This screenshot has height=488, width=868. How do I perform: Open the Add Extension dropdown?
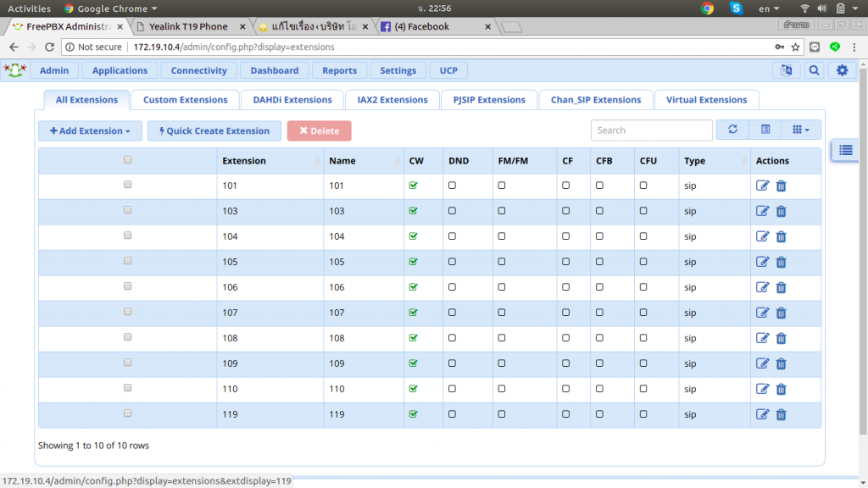click(90, 130)
